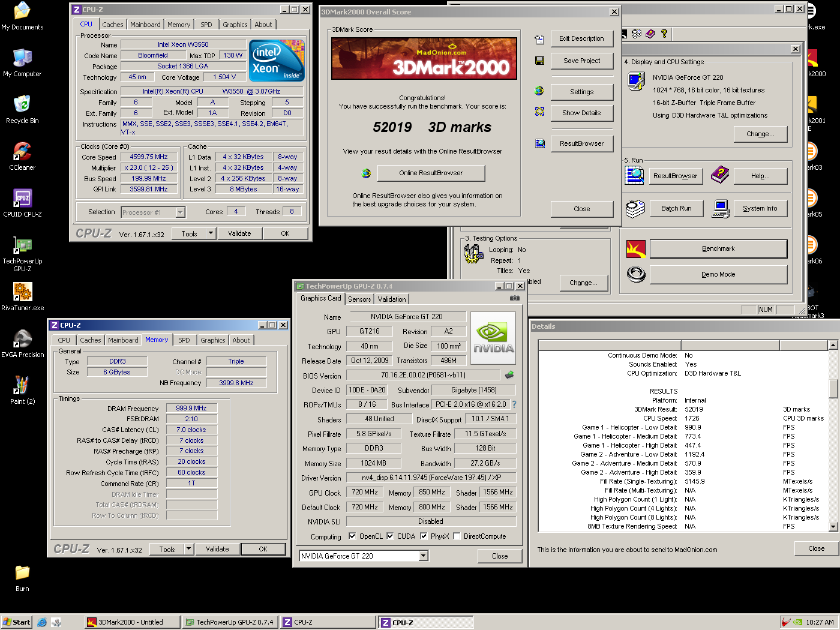Click bus interface question mark in GPU-Z
Image resolution: width=840 pixels, height=630 pixels.
(x=514, y=404)
